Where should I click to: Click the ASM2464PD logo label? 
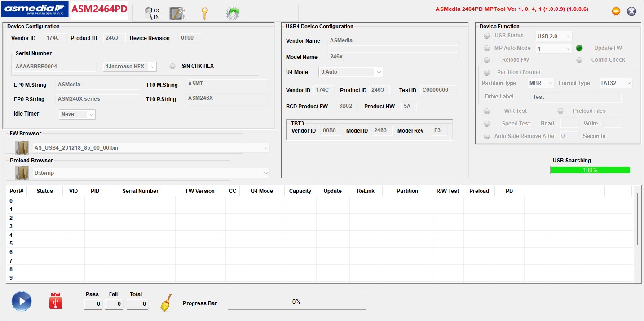coord(99,9)
